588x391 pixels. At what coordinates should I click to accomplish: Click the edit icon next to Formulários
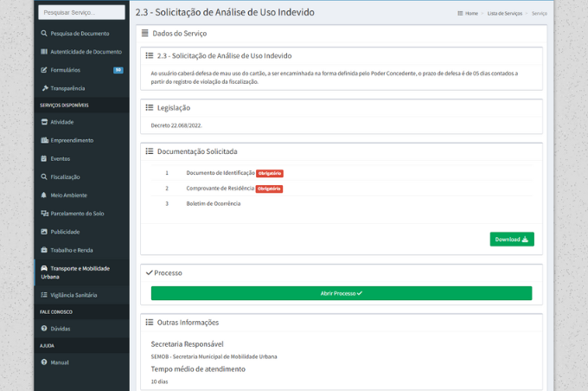pos(44,69)
